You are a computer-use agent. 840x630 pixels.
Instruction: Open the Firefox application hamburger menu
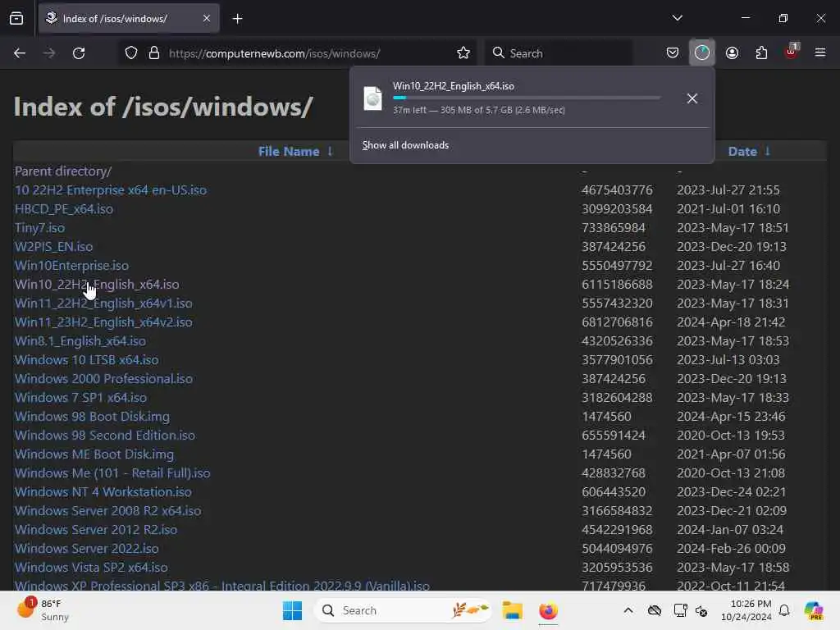pyautogui.click(x=820, y=52)
